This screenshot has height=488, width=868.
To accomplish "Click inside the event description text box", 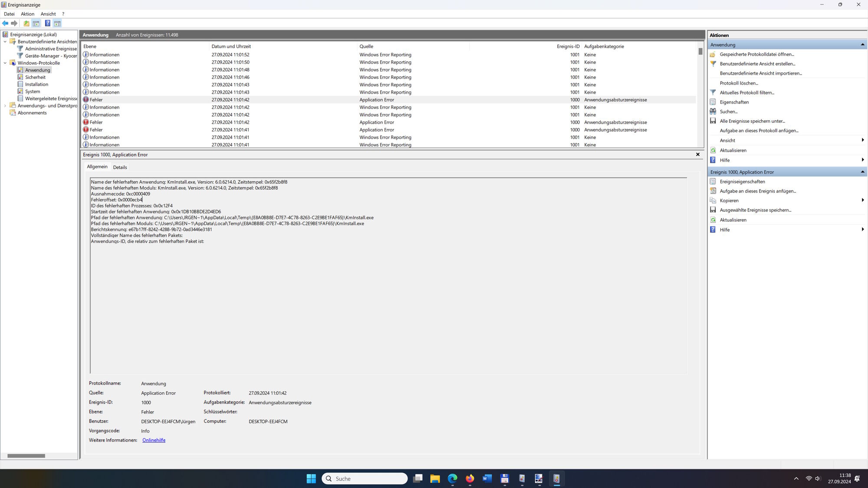I will [388, 275].
